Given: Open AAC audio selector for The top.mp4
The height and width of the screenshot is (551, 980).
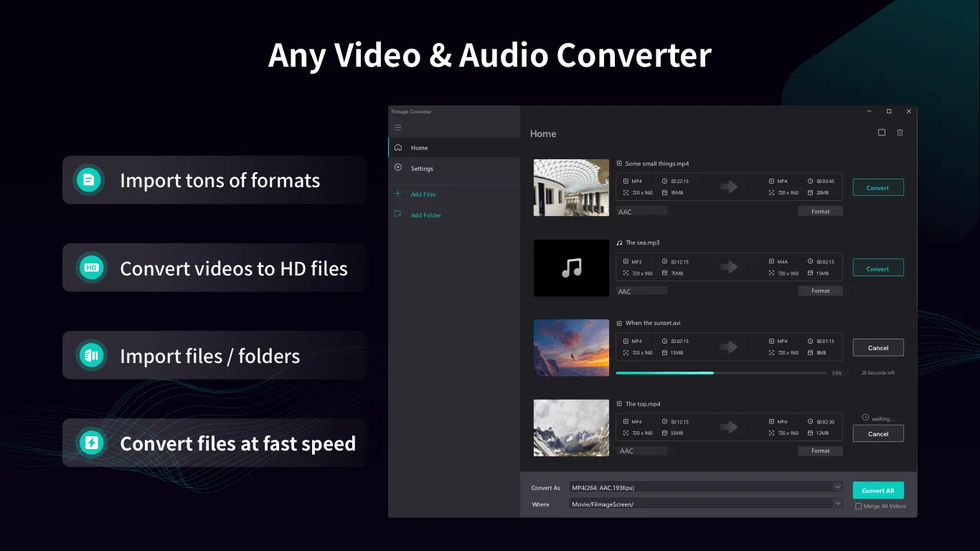Looking at the screenshot, I should point(642,451).
